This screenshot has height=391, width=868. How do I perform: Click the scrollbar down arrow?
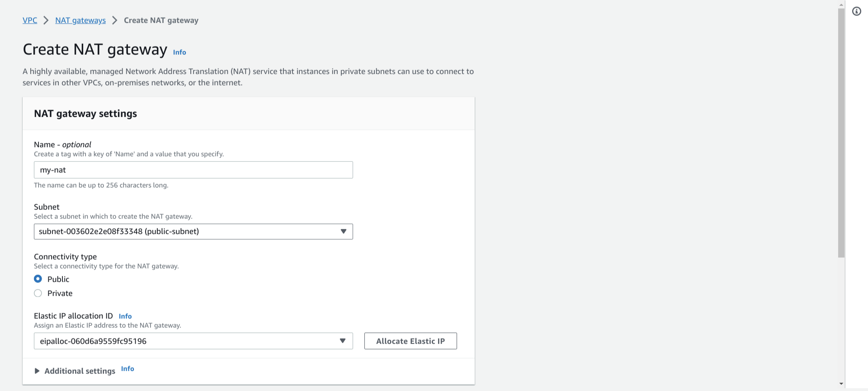[841, 384]
